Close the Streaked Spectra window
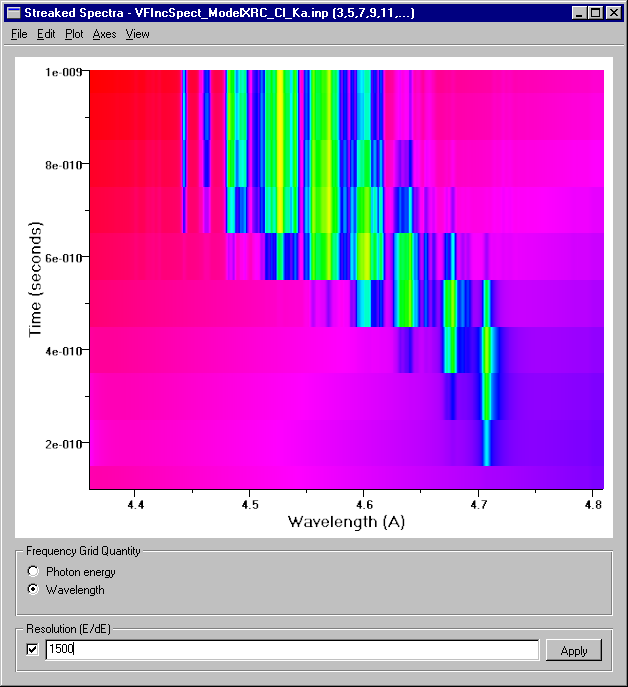Viewport: 628px width, 687px height. click(x=615, y=13)
